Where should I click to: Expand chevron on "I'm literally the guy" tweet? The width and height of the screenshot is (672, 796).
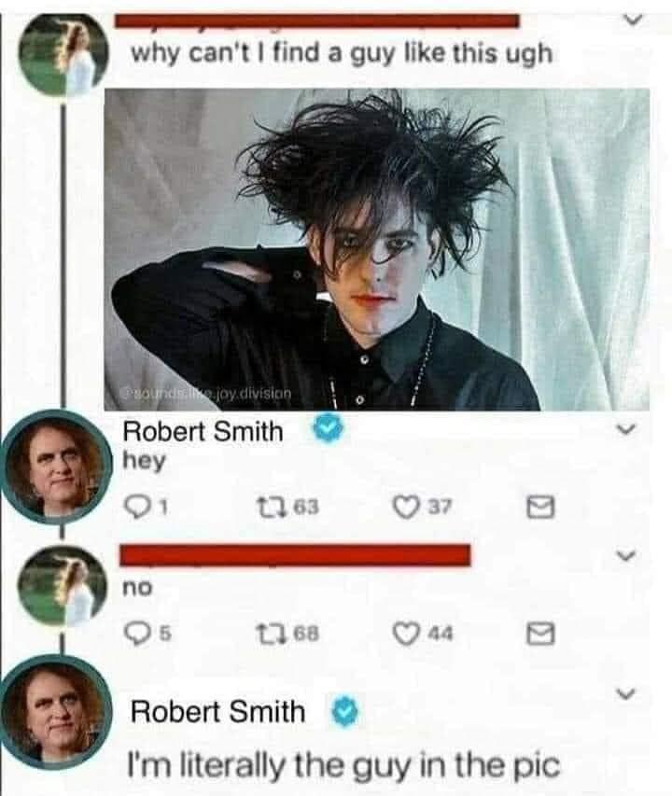[626, 693]
